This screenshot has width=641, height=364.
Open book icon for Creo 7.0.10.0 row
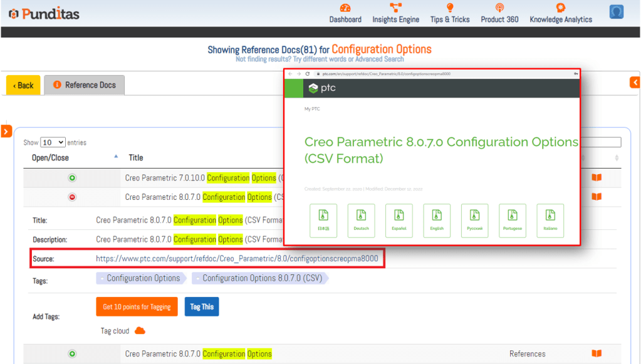pyautogui.click(x=597, y=178)
